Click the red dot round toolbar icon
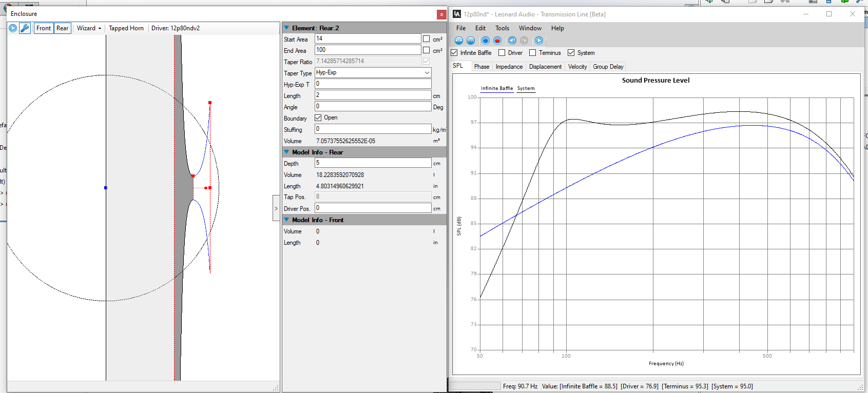This screenshot has height=393, width=868. pyautogui.click(x=497, y=41)
